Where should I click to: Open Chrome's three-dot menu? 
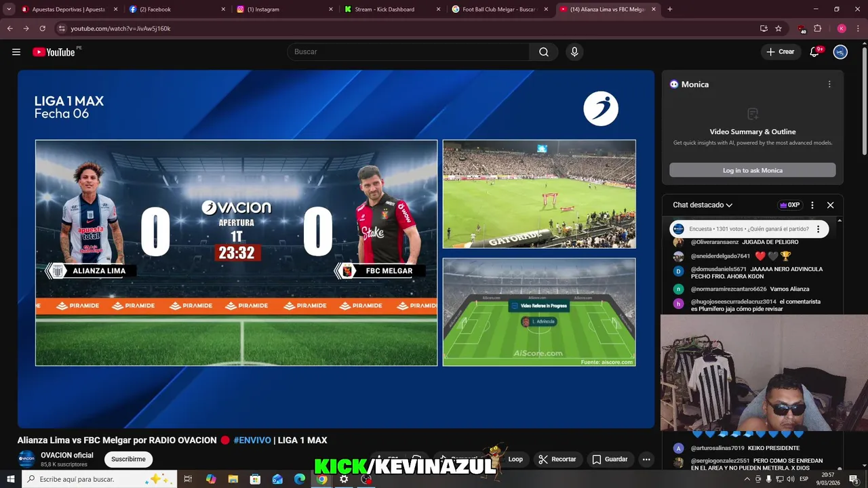point(857,28)
